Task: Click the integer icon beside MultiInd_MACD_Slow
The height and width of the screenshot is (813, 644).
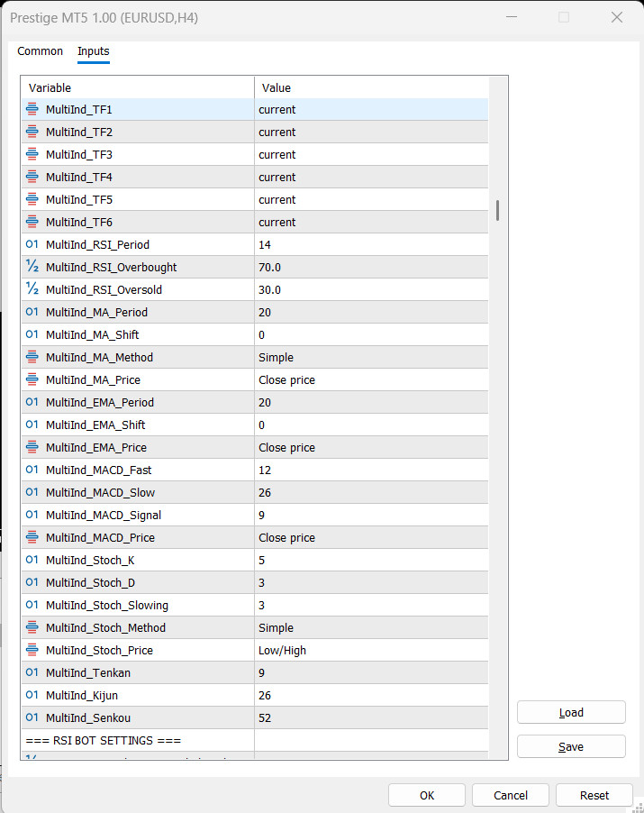Action: (x=32, y=492)
